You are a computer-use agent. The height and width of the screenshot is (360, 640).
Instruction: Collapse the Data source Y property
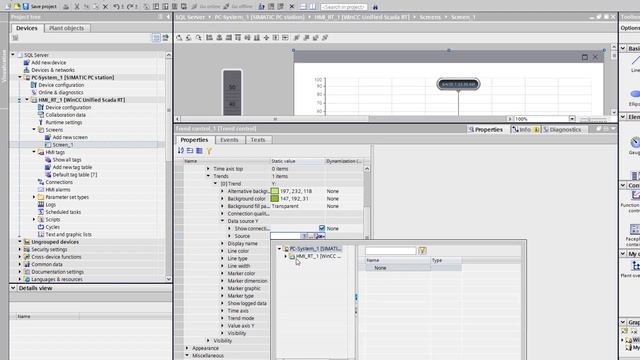(x=222, y=221)
